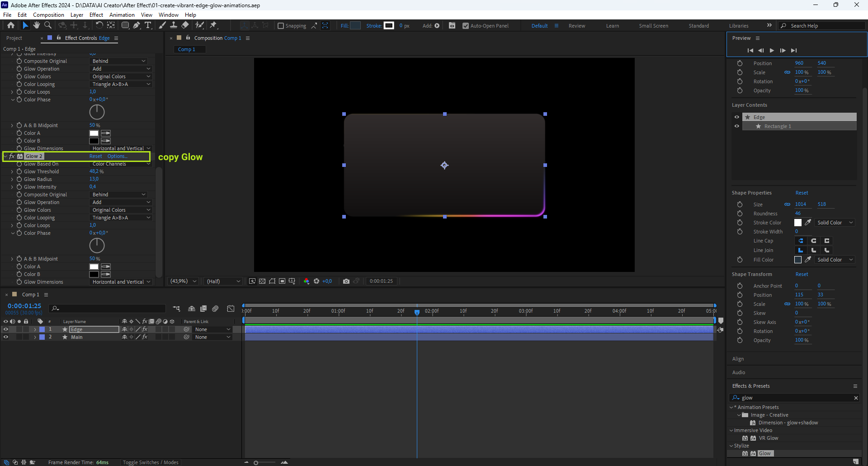Reset the Glow 2 effect
Viewport: 868px width, 466px height.
(x=95, y=156)
